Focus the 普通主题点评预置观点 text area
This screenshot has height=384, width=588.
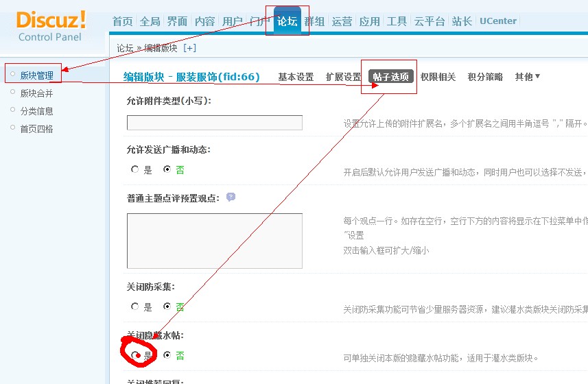pos(215,241)
